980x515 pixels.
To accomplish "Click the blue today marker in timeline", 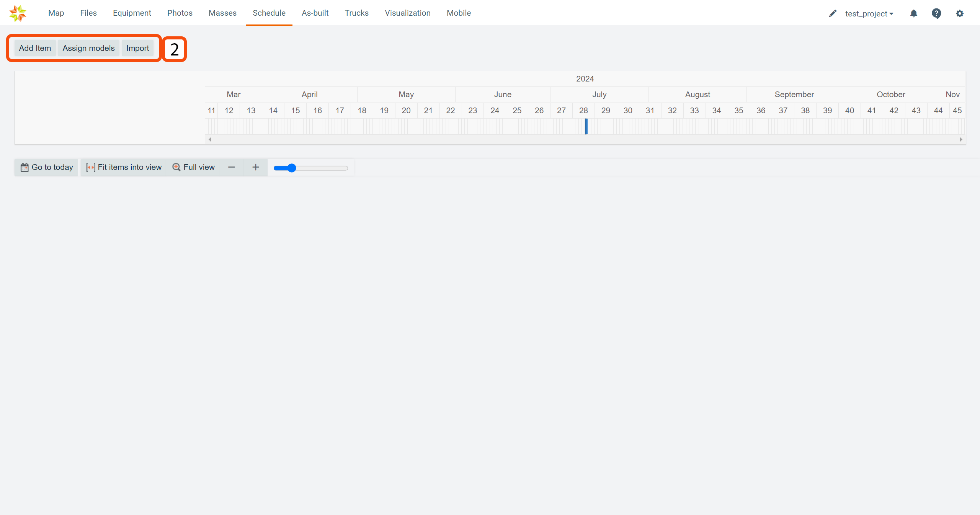I will click(x=586, y=126).
